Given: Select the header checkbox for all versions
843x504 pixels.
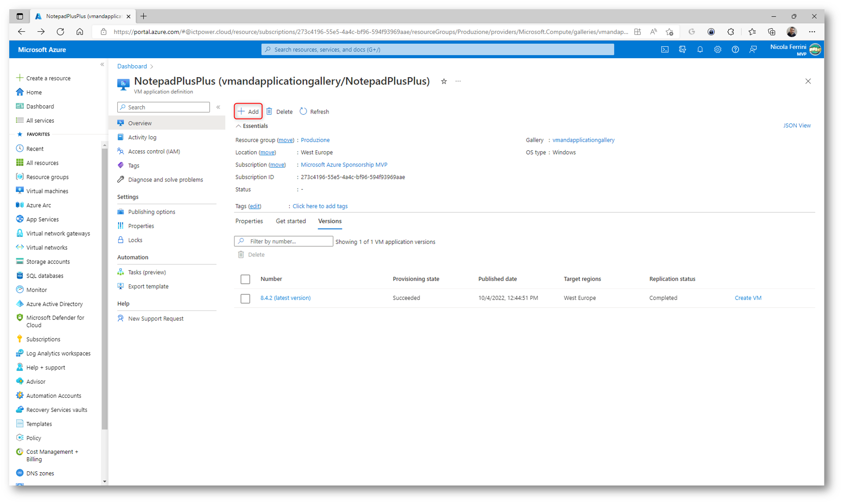Looking at the screenshot, I should point(245,279).
